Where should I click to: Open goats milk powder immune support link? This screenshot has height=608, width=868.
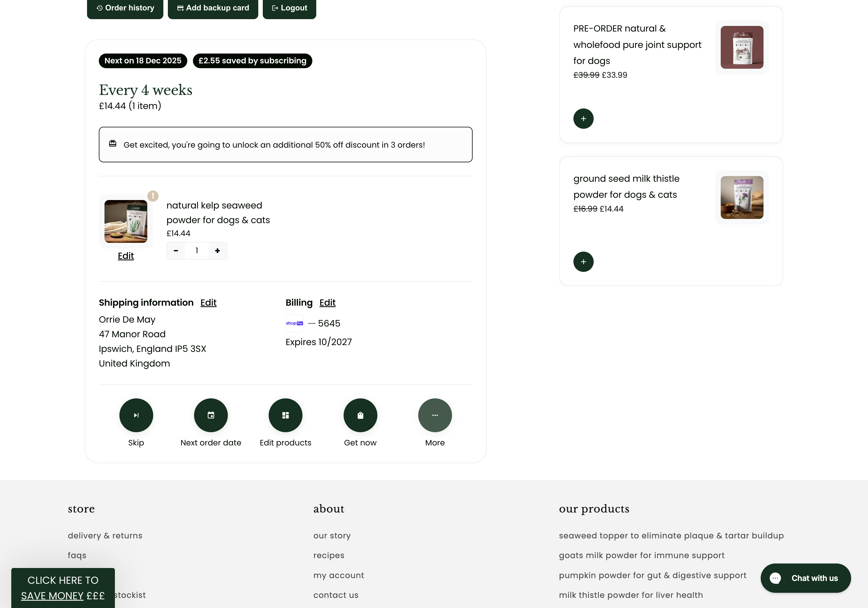(x=642, y=555)
